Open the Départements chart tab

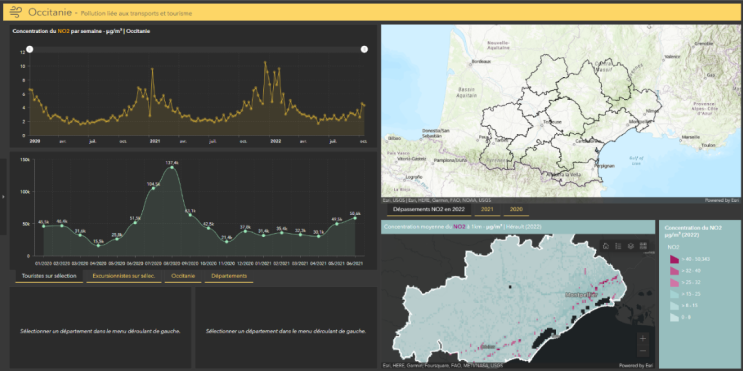[x=229, y=276]
